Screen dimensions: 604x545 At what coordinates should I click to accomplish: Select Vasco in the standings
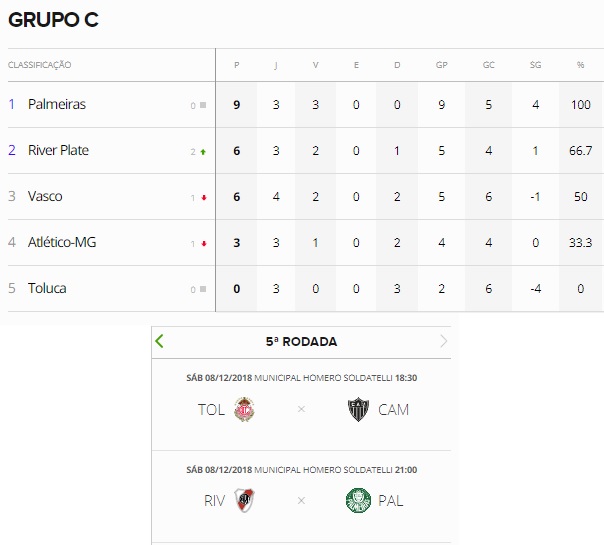pyautogui.click(x=45, y=196)
